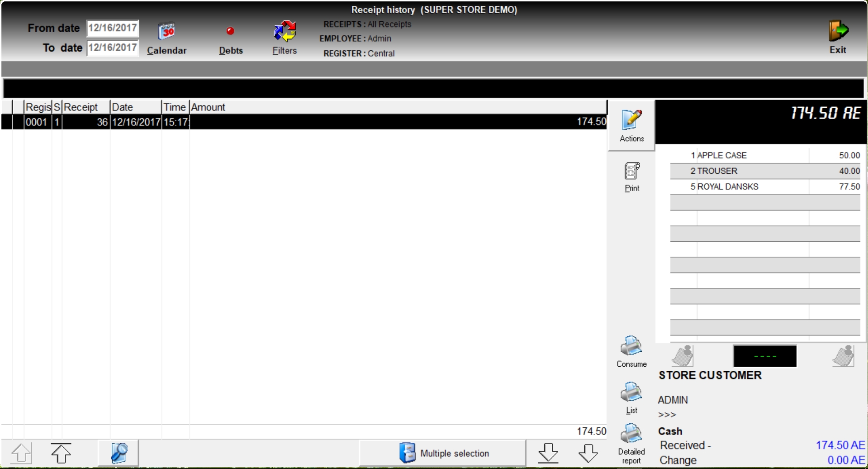Open the Calendar date picker
The width and height of the screenshot is (868, 469).
pos(166,38)
